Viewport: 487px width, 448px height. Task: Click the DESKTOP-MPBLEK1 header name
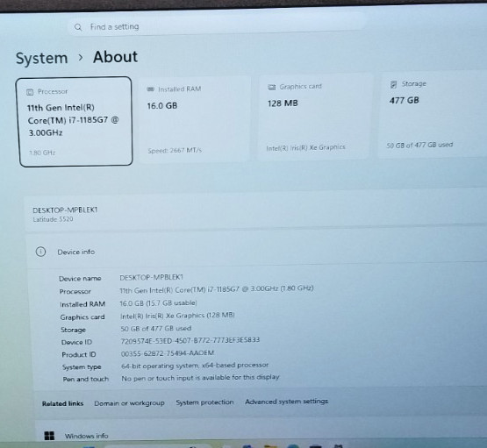point(65,210)
